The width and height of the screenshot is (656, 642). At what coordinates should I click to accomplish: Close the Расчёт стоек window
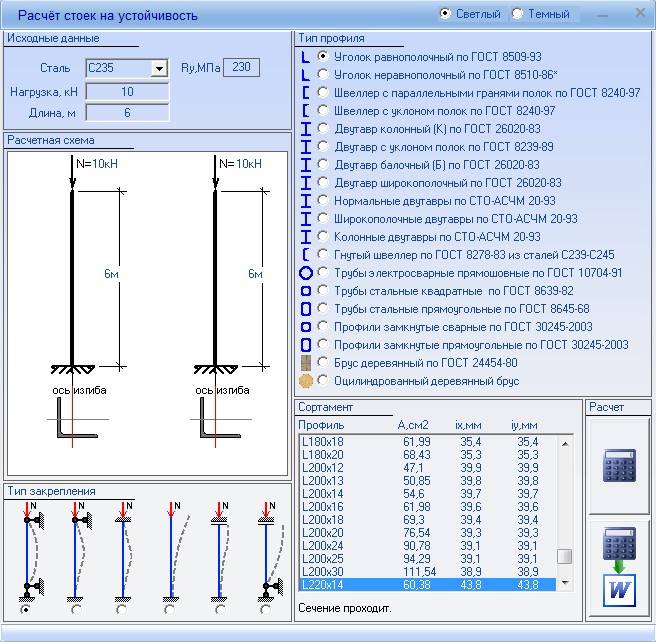[x=640, y=13]
